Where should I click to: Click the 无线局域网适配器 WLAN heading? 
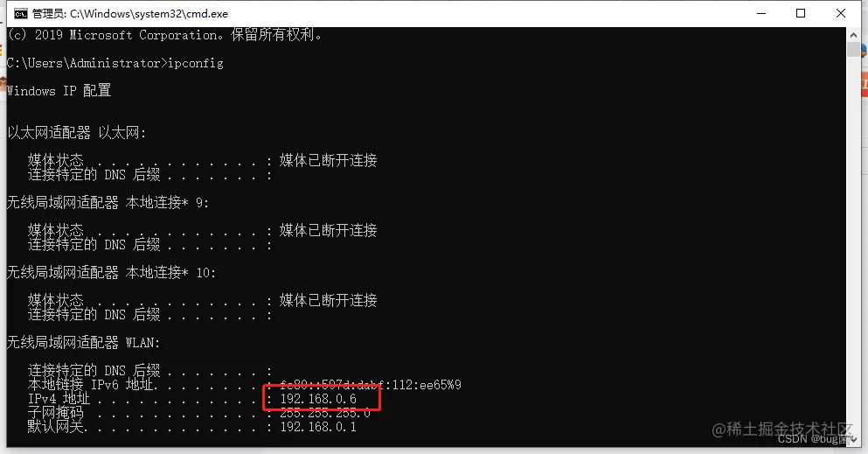(83, 343)
